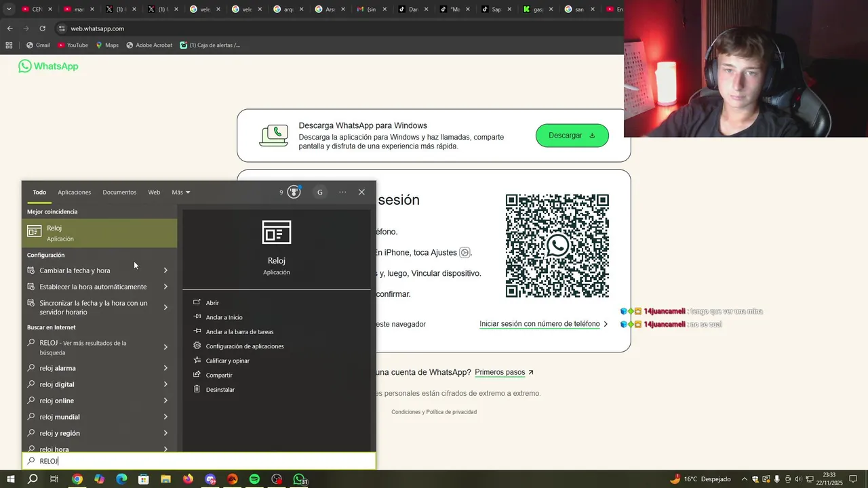Image resolution: width=868 pixels, height=488 pixels.
Task: Click the large Reloj app icon in details pane
Action: tap(277, 232)
